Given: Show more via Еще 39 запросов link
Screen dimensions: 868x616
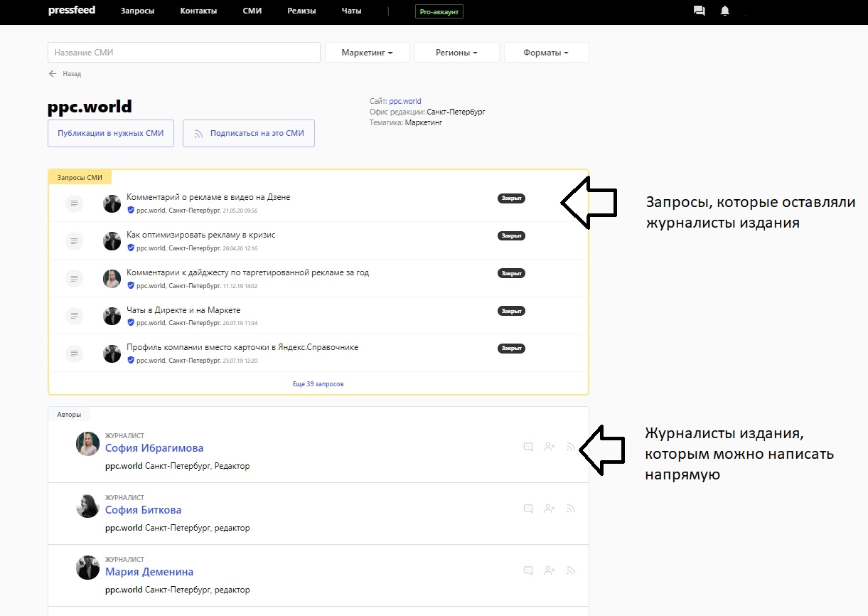Looking at the screenshot, I should click(x=318, y=384).
